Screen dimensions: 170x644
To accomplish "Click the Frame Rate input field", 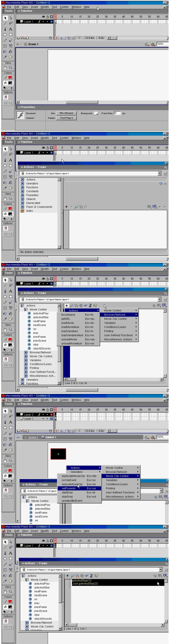I will (x=117, y=113).
